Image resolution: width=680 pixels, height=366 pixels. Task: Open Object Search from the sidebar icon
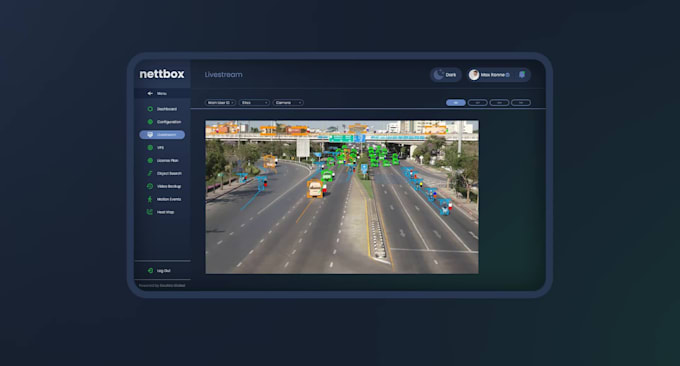click(x=150, y=173)
